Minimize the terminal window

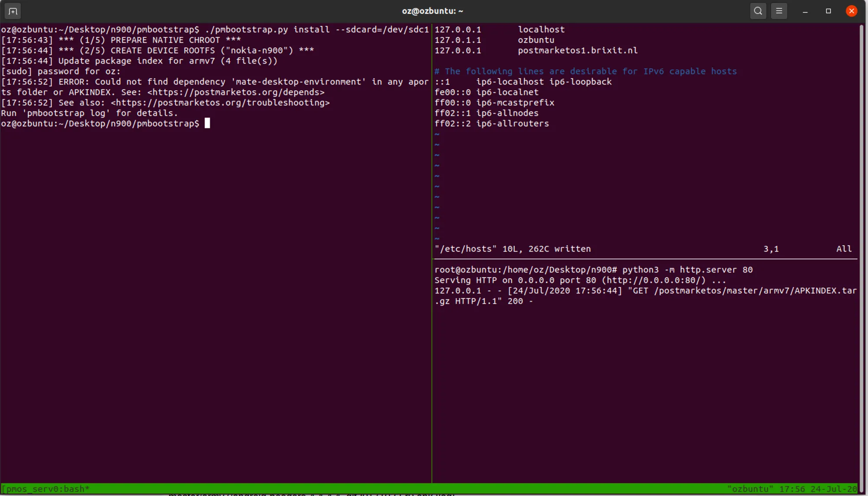(x=805, y=11)
